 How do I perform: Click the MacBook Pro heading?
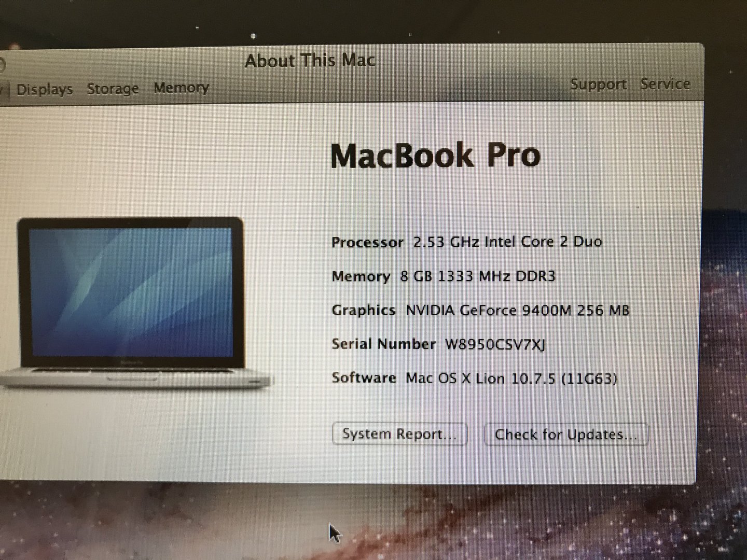(435, 155)
